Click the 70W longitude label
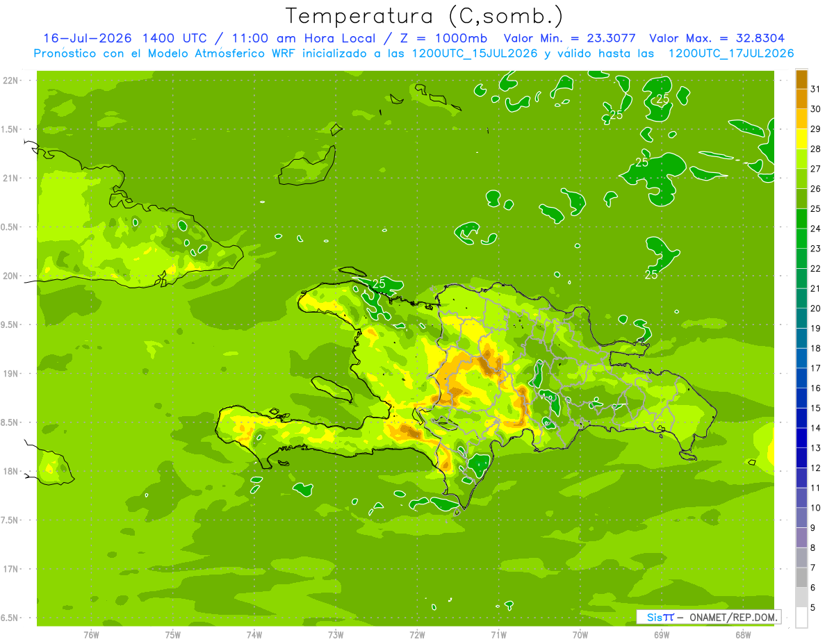 580,635
